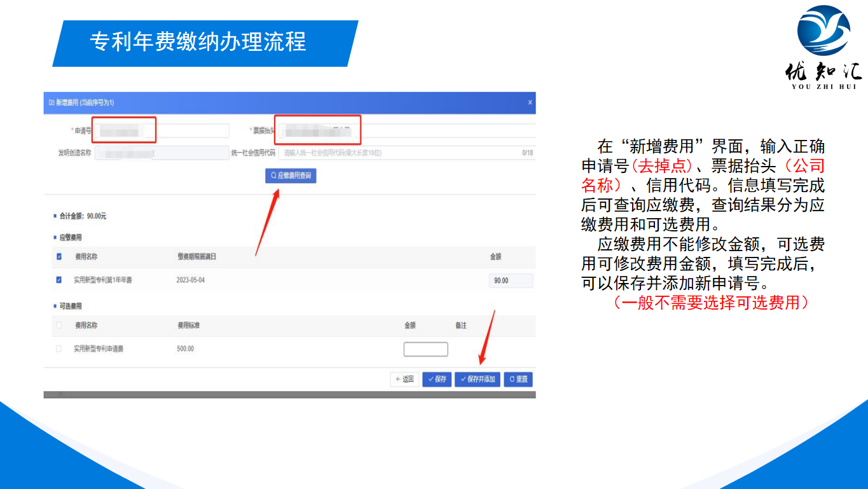
Task: Click the 发明创造名称 field
Action: (x=162, y=153)
